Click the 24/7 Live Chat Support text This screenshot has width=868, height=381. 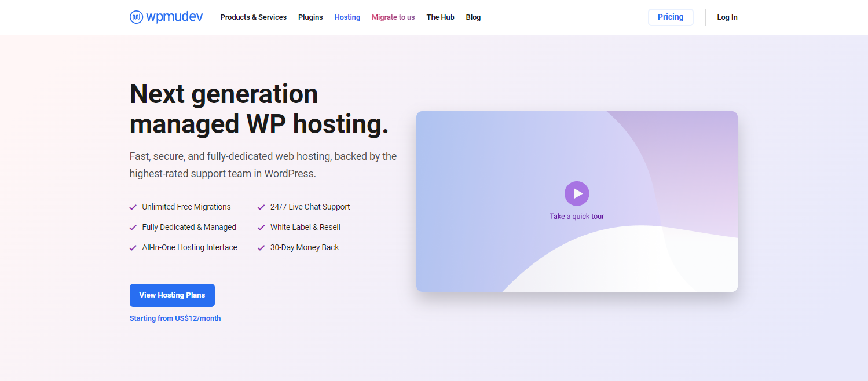click(x=310, y=207)
